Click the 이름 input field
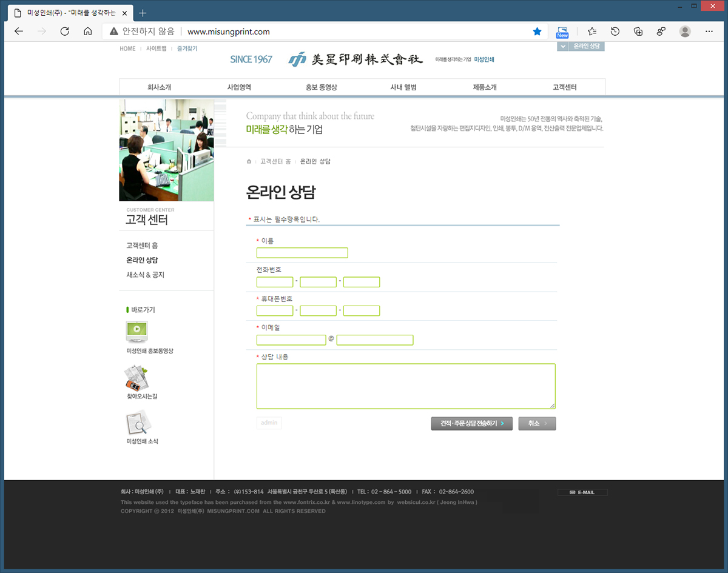 (x=302, y=253)
